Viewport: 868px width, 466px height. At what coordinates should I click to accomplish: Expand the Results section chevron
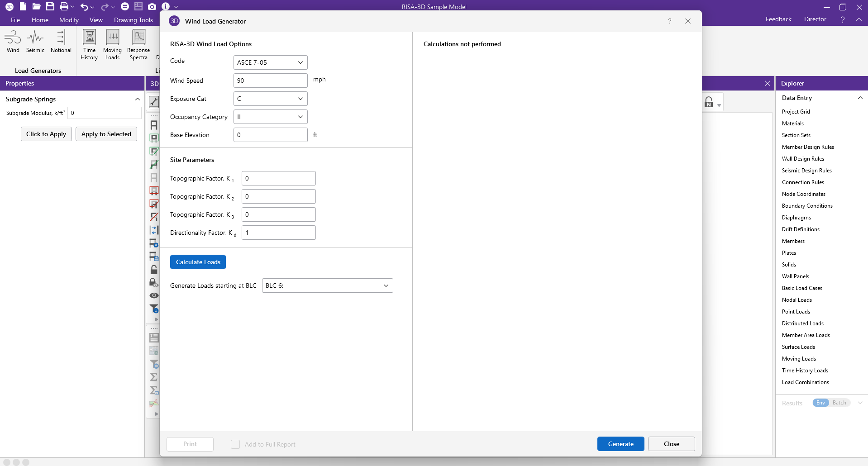pyautogui.click(x=860, y=403)
